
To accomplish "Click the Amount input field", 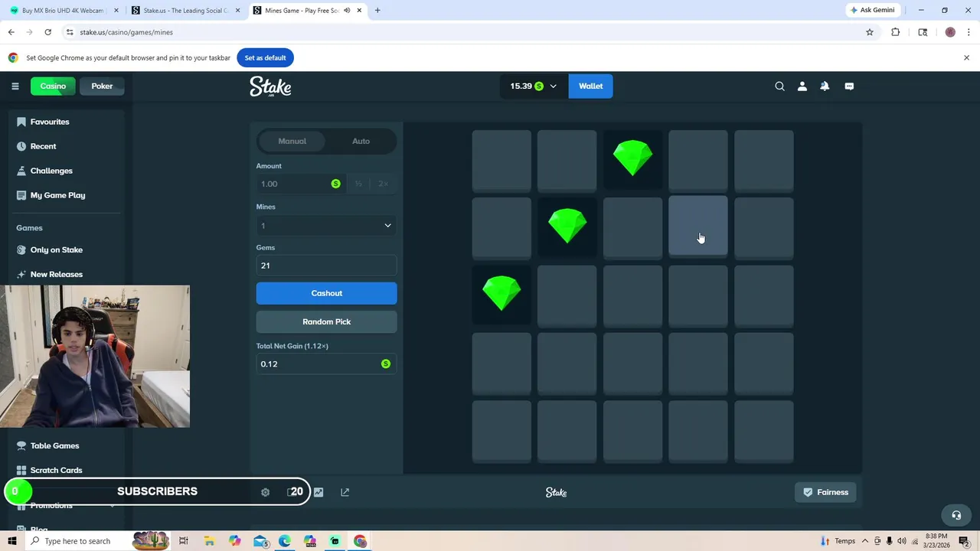I will pos(301,184).
